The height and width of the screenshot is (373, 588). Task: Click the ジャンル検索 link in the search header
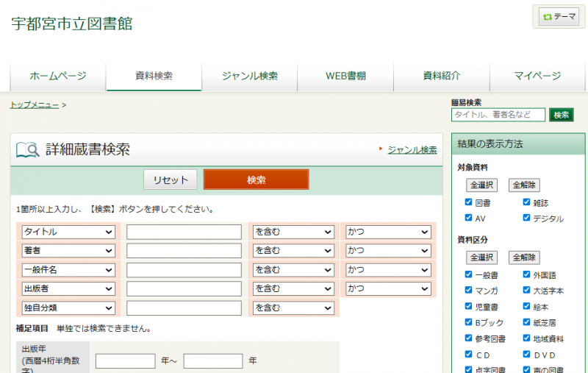point(412,149)
